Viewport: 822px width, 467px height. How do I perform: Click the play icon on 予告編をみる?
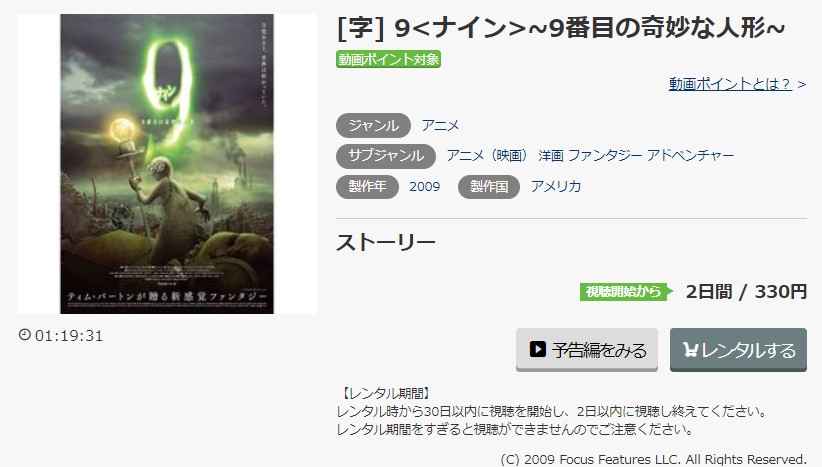537,349
